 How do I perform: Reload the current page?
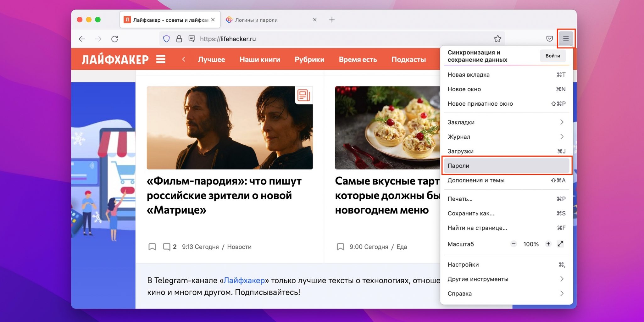click(115, 39)
